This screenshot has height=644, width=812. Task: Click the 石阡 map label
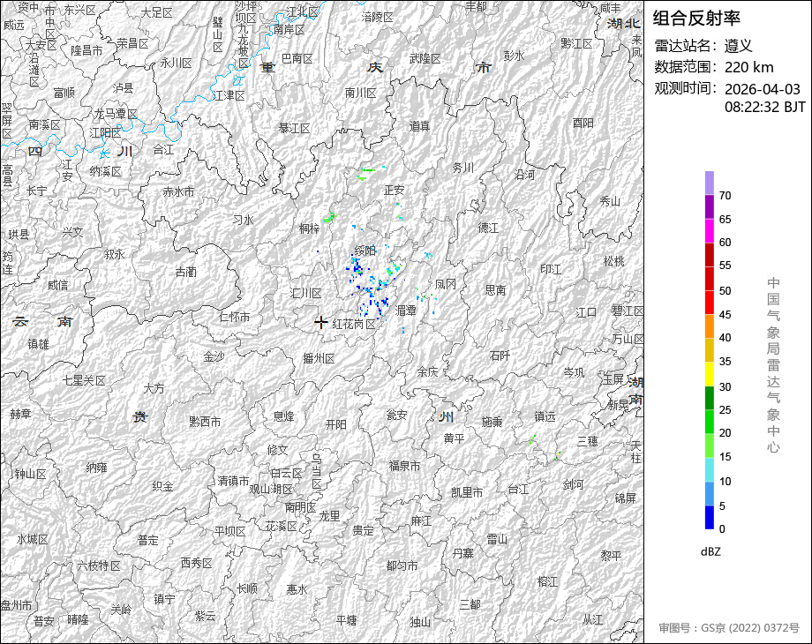(x=500, y=356)
